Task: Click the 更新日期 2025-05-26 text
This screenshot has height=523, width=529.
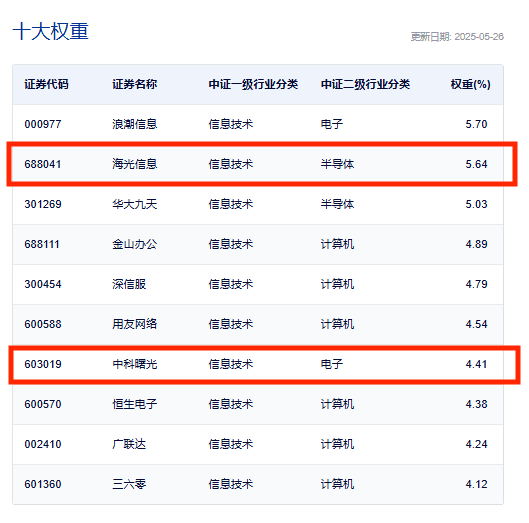Action: (457, 36)
